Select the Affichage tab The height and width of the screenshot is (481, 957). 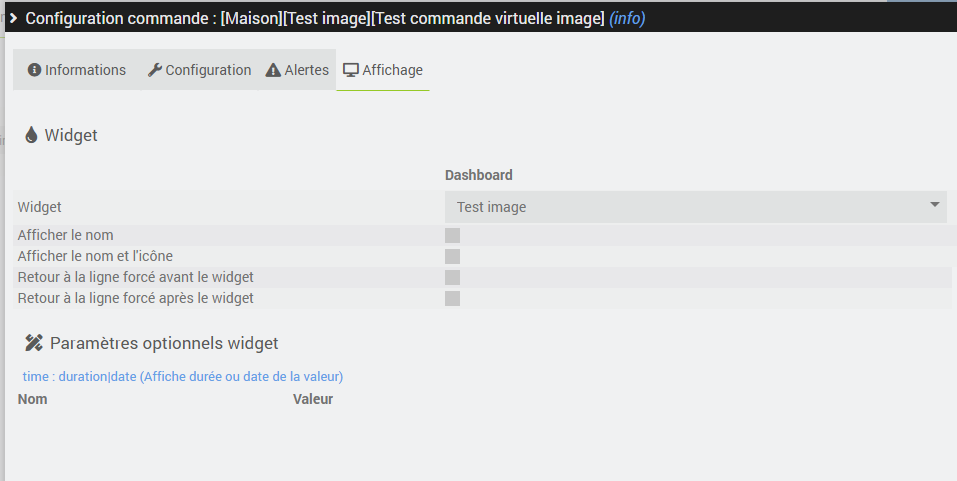coord(383,70)
